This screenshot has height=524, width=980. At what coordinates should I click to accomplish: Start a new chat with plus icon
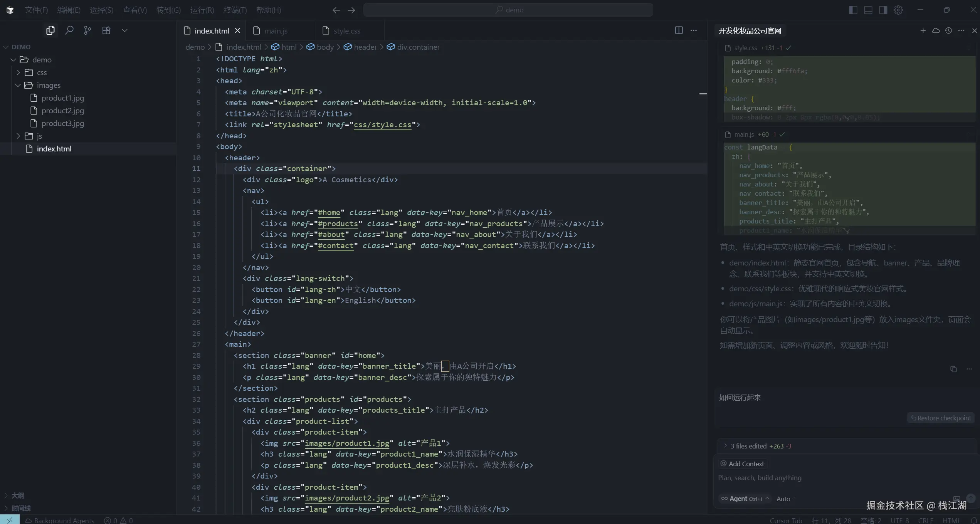click(x=923, y=30)
